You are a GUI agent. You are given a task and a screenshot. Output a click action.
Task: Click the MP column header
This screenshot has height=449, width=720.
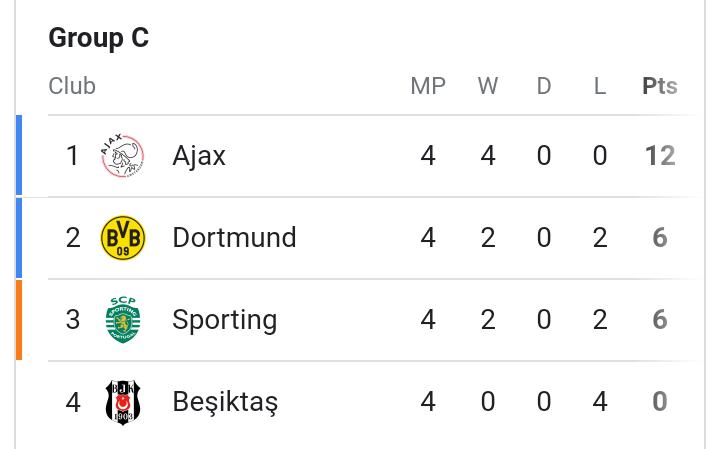tap(428, 86)
